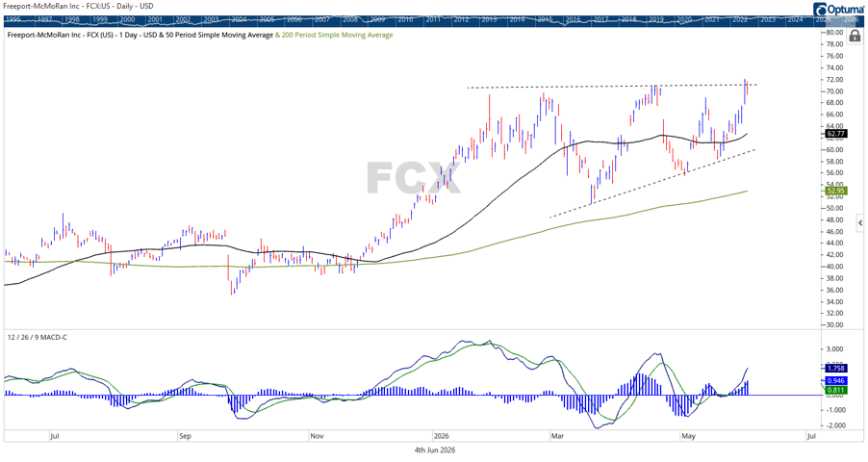Click the Mar label on date axis
The image size is (868, 462).
coord(557,436)
